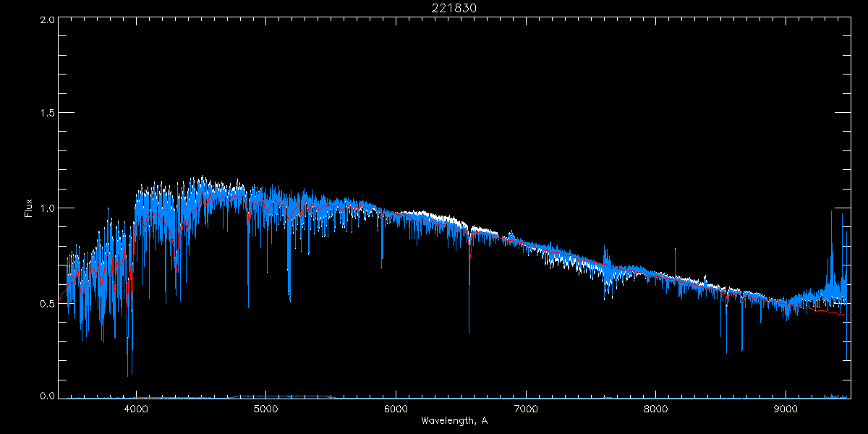Click the 4000 wavelength tick label
The image size is (868, 434).
pyautogui.click(x=135, y=408)
